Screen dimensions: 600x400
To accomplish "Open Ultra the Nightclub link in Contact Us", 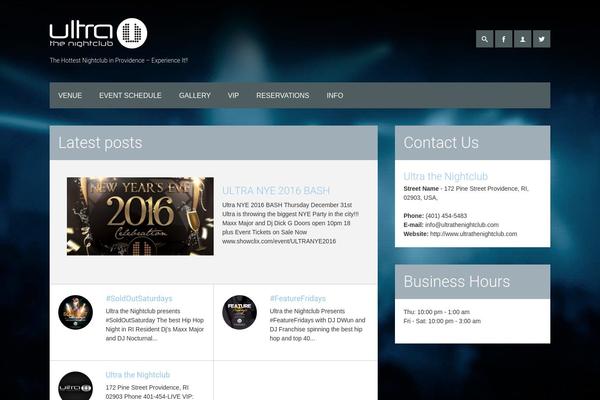I will click(x=445, y=176).
